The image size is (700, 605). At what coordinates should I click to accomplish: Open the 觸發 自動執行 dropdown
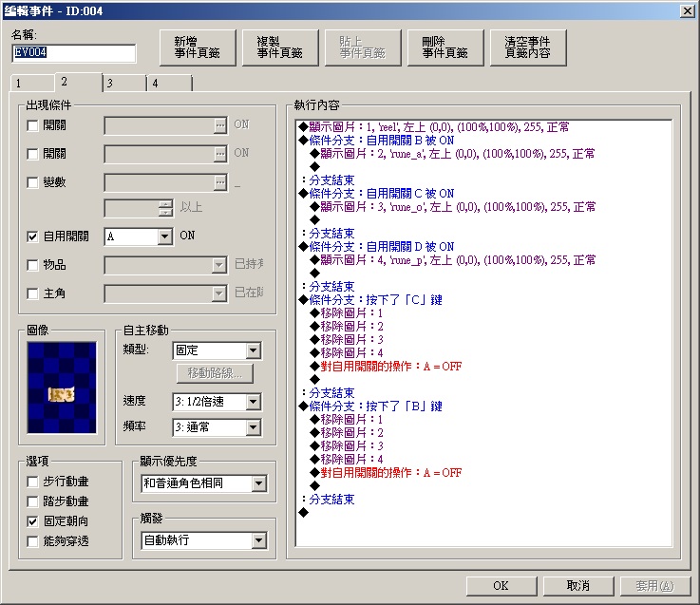coord(259,540)
